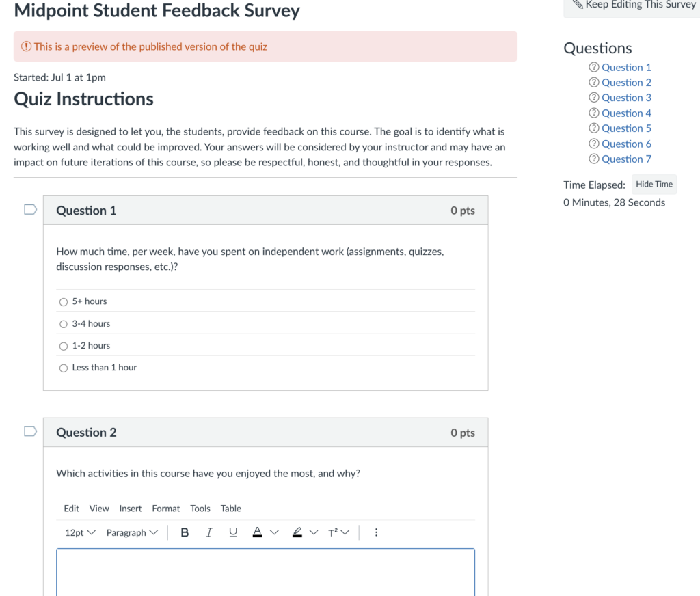The image size is (700, 596).
Task: Open the Tools menu in editor
Action: pos(200,509)
